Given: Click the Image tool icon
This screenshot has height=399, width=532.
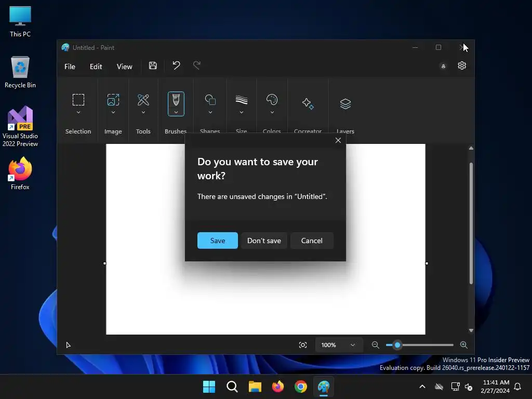Looking at the screenshot, I should [113, 100].
